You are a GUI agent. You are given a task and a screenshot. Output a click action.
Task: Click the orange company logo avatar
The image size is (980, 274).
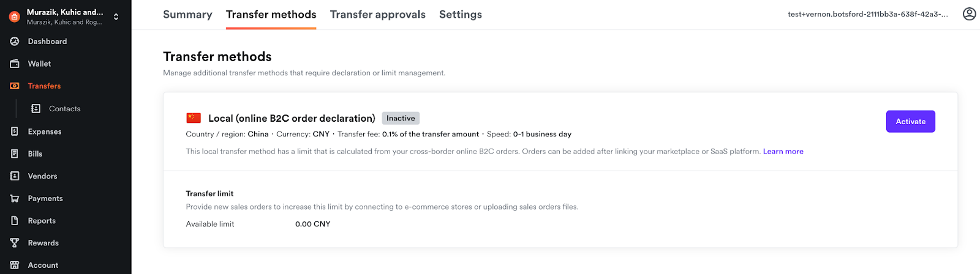pos(14,17)
